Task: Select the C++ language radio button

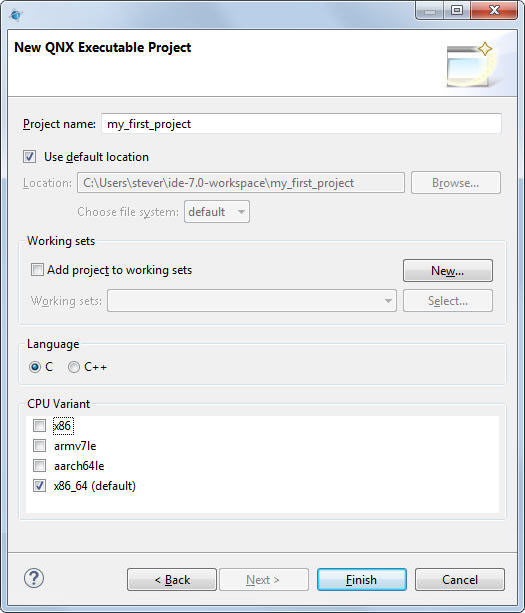Action: [74, 367]
